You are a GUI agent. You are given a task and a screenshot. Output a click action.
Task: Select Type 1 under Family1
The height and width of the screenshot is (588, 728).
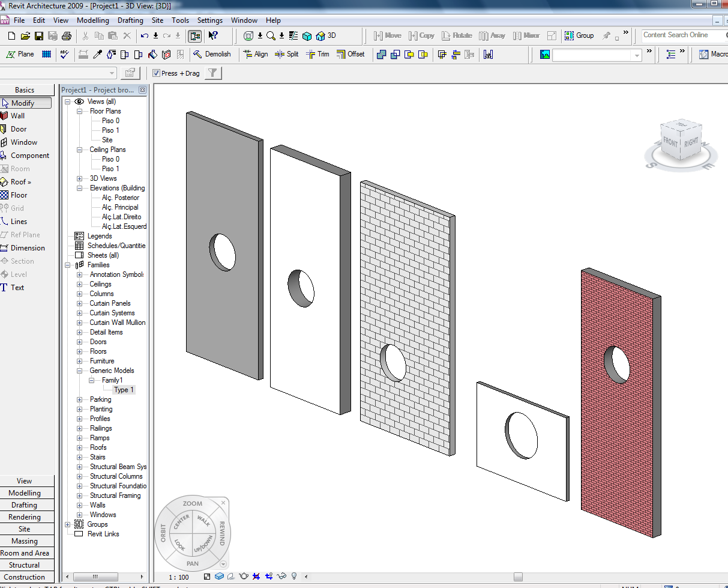[x=124, y=390]
